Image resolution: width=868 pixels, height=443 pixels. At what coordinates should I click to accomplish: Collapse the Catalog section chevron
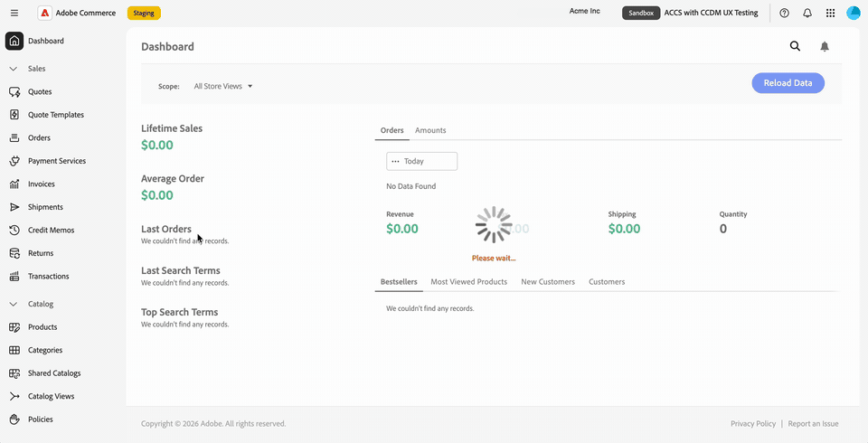pos(14,304)
